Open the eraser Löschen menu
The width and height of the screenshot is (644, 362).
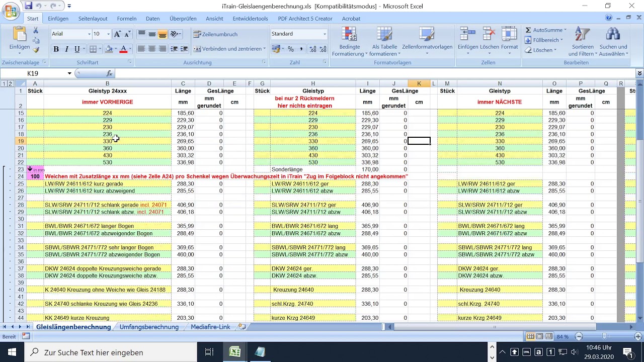(x=540, y=50)
